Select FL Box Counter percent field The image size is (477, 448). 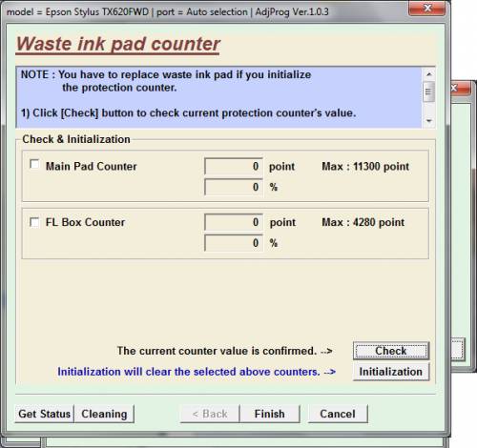(234, 243)
